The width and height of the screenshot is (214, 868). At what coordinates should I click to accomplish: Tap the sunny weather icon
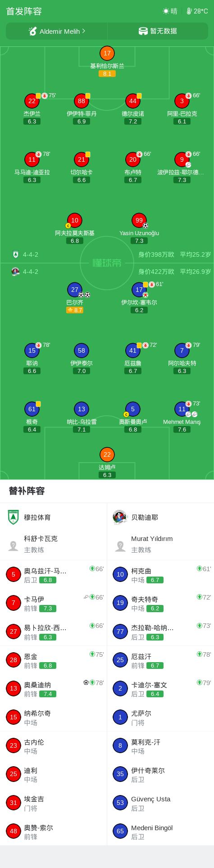click(x=166, y=11)
